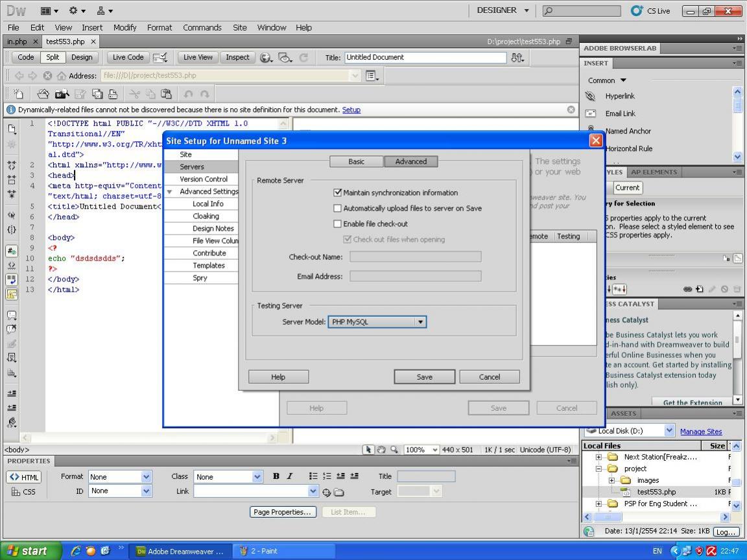Click Help in server settings dialog
The width and height of the screenshot is (747, 560).
tap(278, 377)
